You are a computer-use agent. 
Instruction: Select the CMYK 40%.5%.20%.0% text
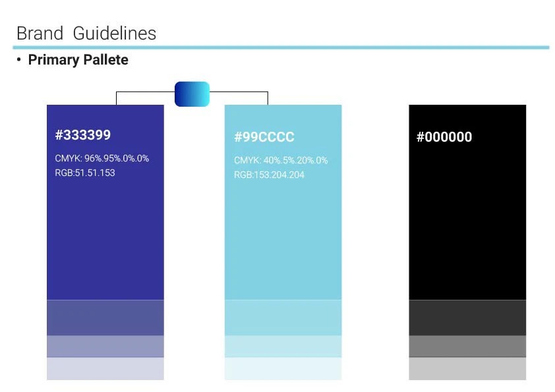[x=281, y=160]
